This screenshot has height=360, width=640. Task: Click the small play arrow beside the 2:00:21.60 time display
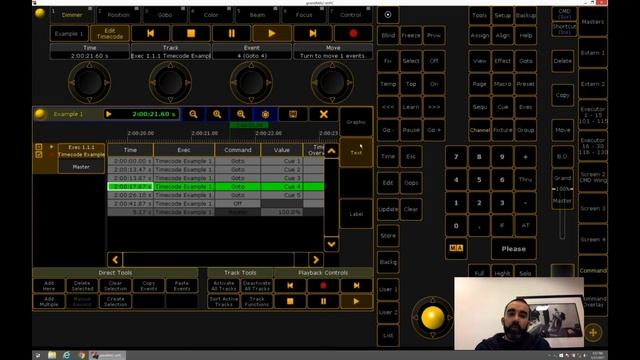coord(109,114)
